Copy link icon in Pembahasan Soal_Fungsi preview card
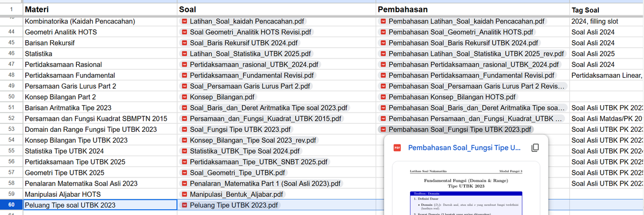644x215 pixels. pyautogui.click(x=535, y=147)
